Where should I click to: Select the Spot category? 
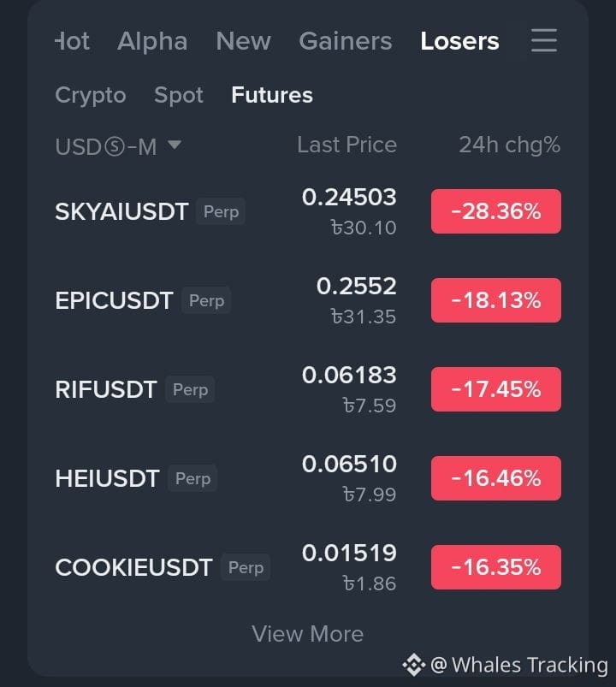[x=179, y=95]
